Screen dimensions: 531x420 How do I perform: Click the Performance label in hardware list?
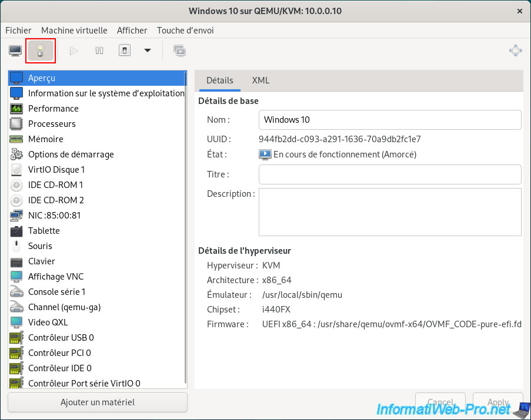click(54, 109)
